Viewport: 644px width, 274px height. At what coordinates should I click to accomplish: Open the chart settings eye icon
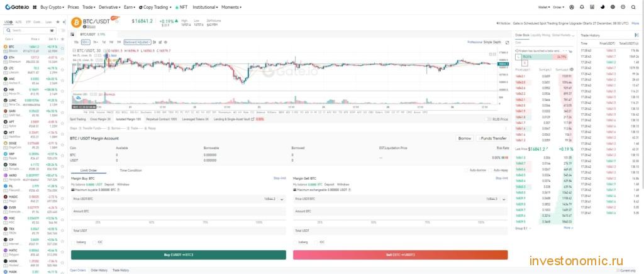click(x=165, y=42)
